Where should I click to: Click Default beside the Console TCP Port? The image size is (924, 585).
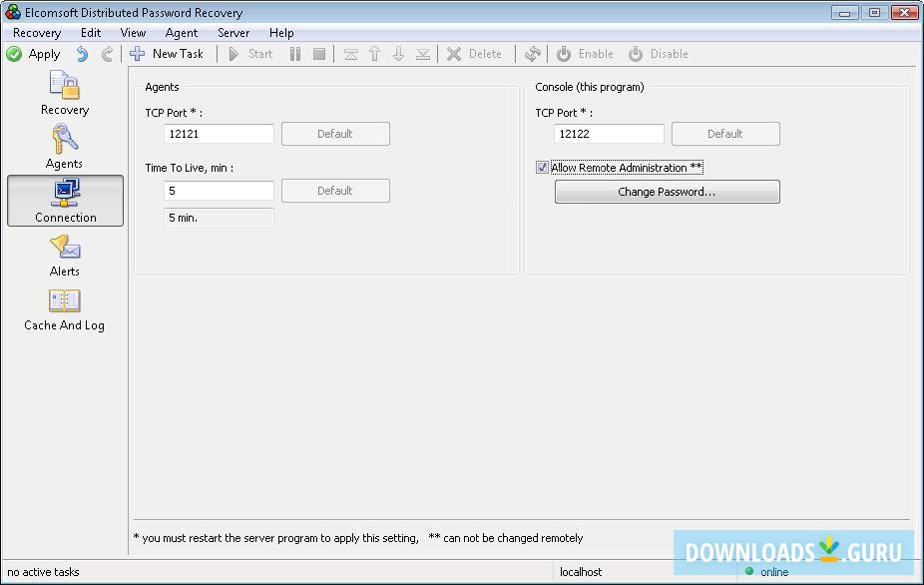point(725,134)
